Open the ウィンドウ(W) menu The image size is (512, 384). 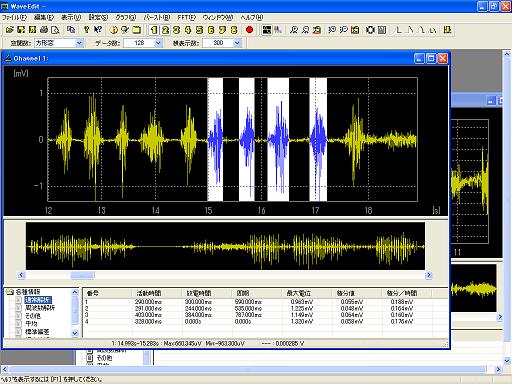coord(218,17)
